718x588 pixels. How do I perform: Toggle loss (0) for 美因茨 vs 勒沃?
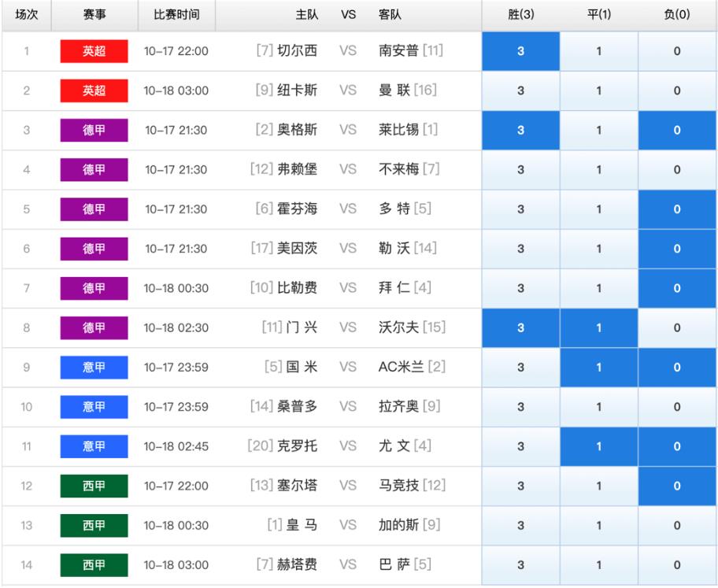677,249
